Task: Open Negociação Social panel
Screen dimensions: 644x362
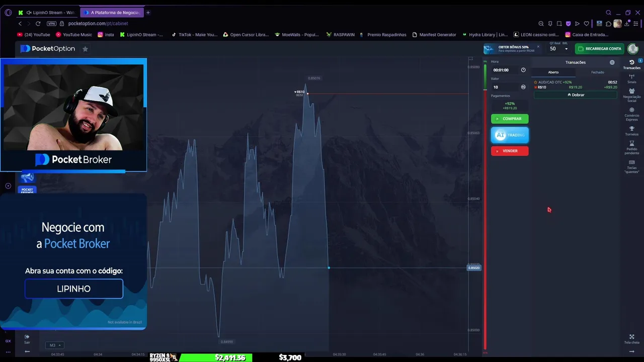Action: click(x=631, y=95)
